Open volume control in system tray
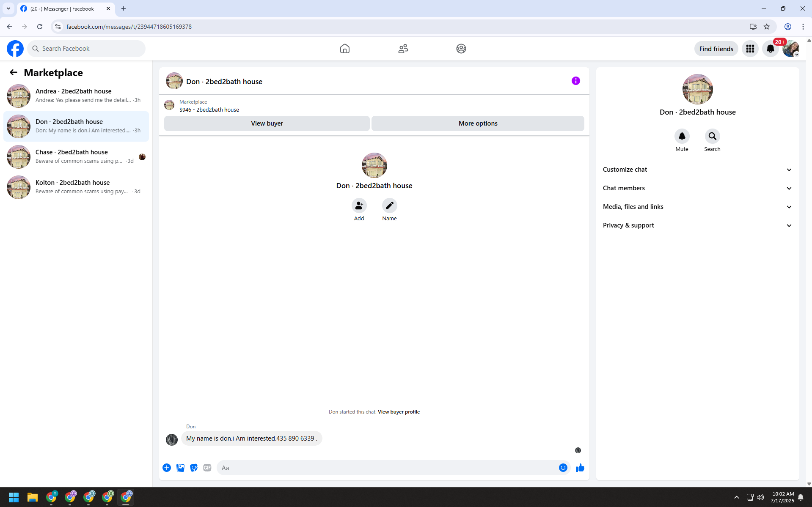This screenshot has width=812, height=507. (x=760, y=497)
